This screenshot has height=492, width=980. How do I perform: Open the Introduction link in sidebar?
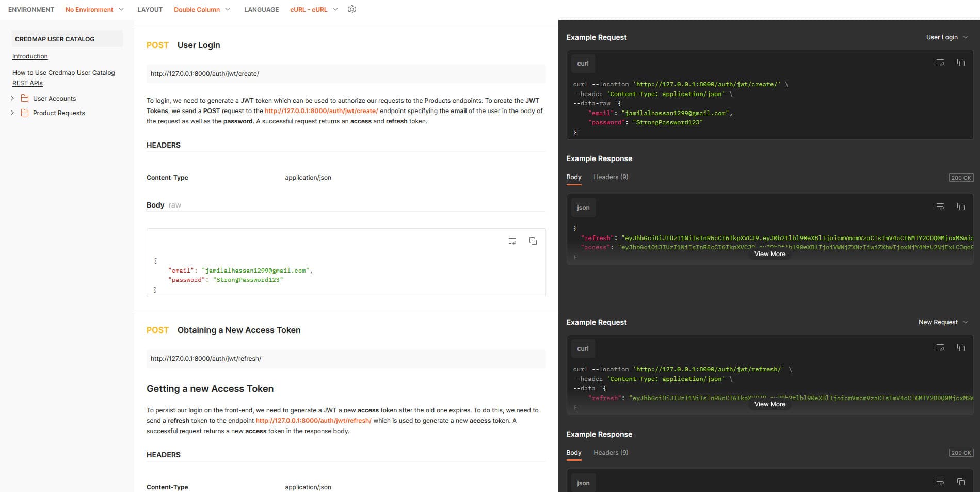pos(30,56)
